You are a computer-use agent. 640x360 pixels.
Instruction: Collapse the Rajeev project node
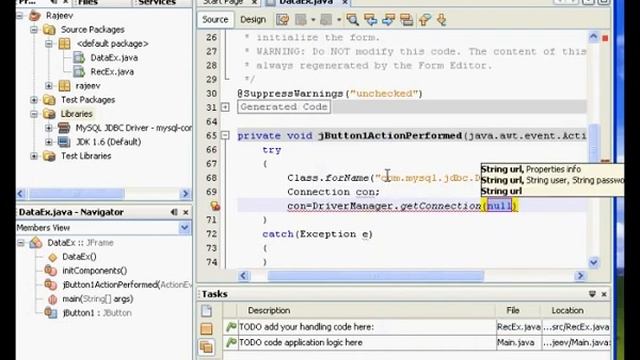(20, 16)
